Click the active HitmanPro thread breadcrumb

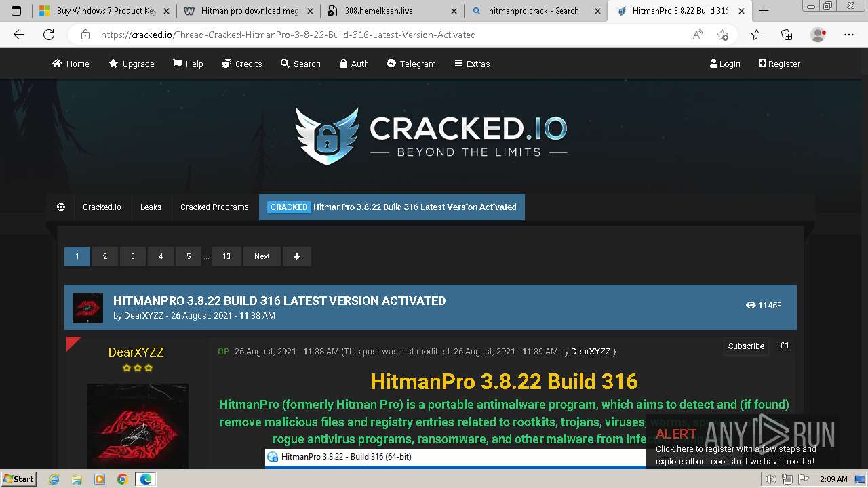click(x=392, y=207)
